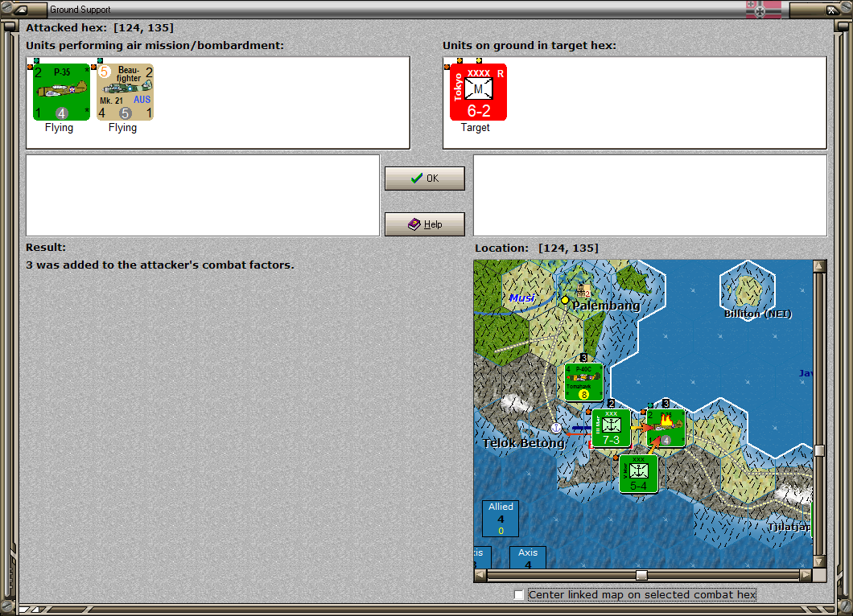Click the Allied score box on map

click(501, 519)
